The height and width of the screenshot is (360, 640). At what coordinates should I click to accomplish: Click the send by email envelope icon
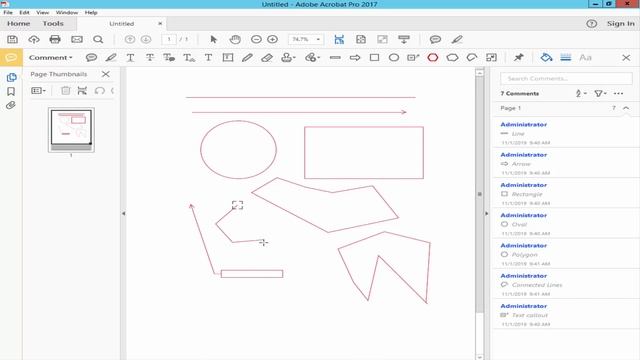pyautogui.click(x=77, y=39)
